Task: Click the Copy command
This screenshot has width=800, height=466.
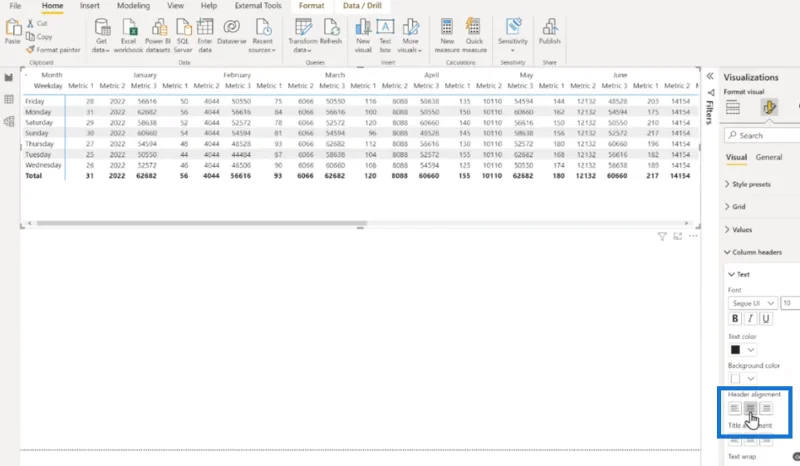Action: point(39,37)
